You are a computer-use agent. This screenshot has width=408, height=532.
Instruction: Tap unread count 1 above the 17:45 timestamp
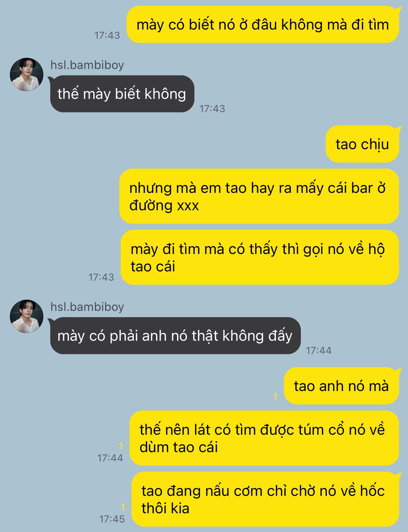pos(123,507)
